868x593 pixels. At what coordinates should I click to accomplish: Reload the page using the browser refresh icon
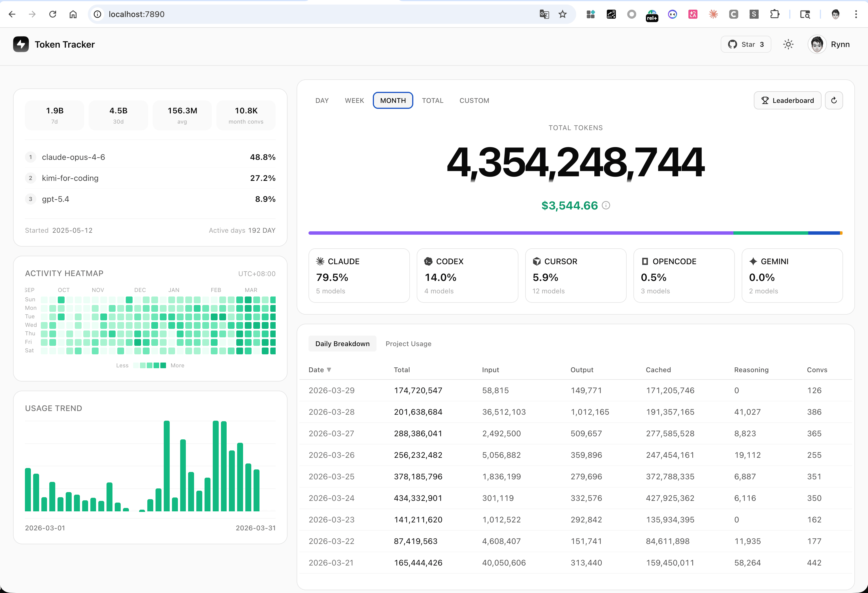click(x=53, y=14)
